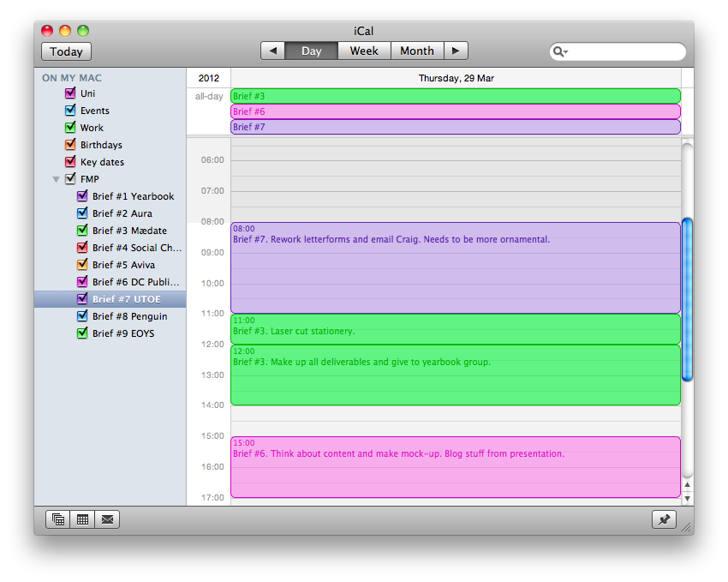Click the pushpin to-do icon
The width and height of the screenshot is (728, 582).
click(x=664, y=519)
